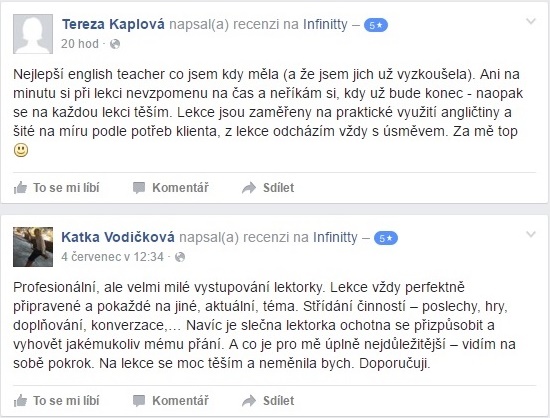550x418 pixels.
Task: Click share arrow icon on Tereza's review
Action: (249, 188)
